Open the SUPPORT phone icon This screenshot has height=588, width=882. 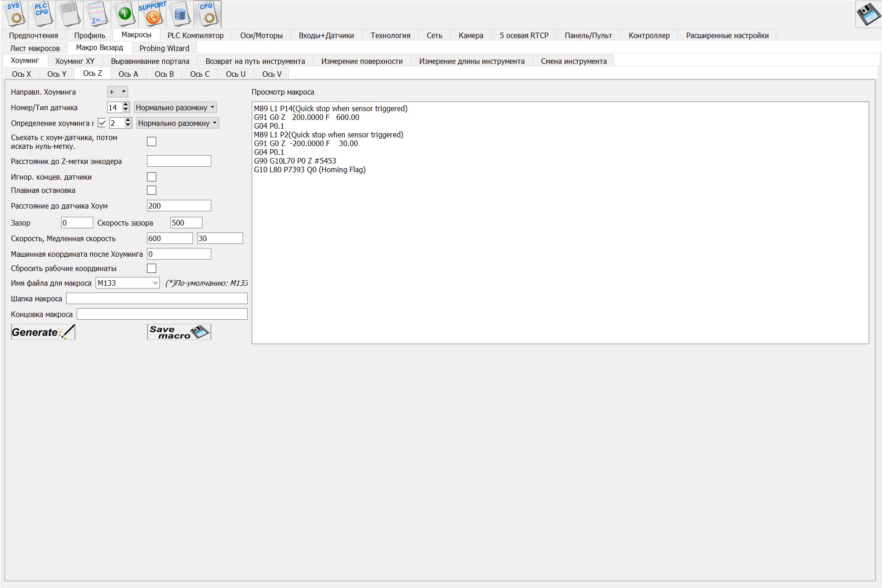point(152,14)
